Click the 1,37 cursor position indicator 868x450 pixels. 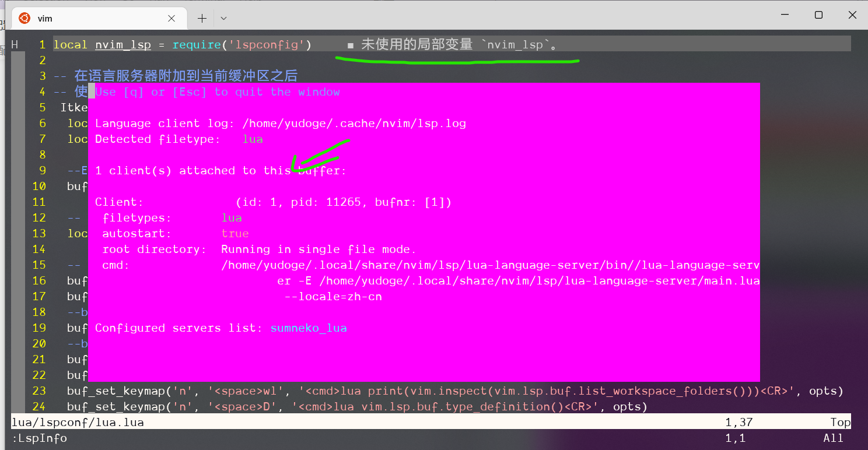point(739,423)
